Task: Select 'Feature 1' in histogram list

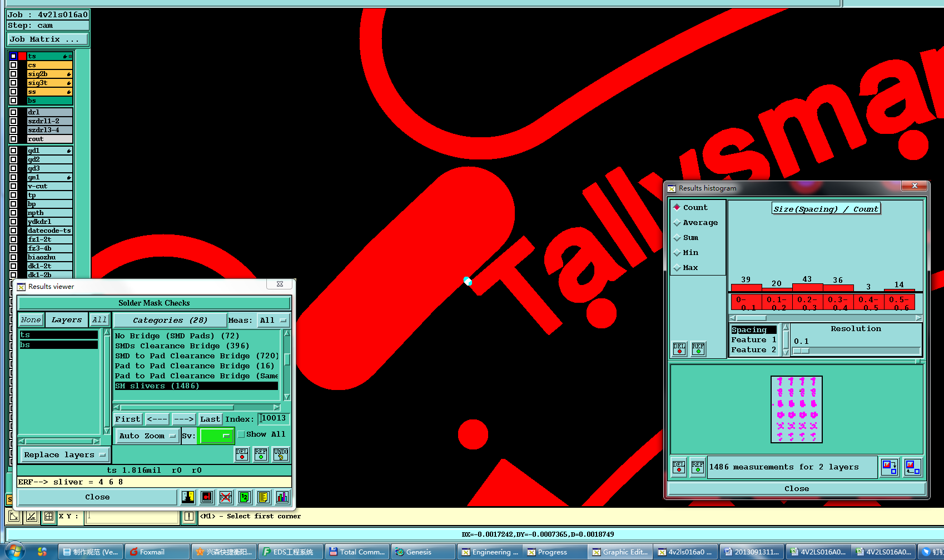Action: (x=754, y=339)
